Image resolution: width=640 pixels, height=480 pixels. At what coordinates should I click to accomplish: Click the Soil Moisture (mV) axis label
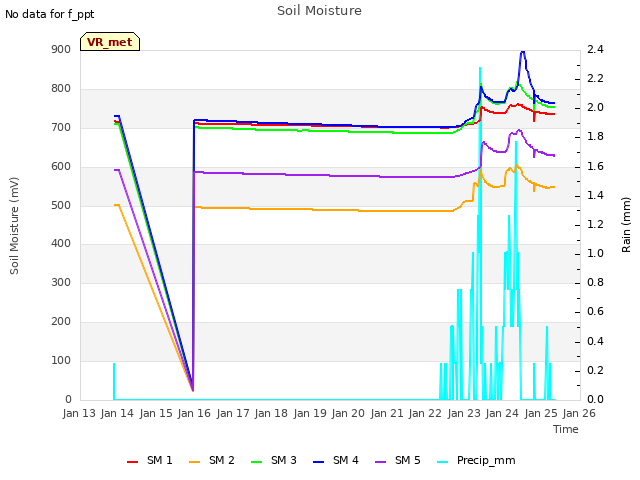14,226
